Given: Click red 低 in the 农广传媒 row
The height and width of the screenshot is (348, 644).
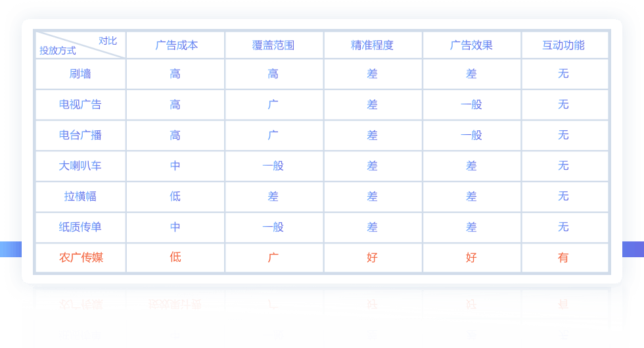Looking at the screenshot, I should tap(175, 257).
